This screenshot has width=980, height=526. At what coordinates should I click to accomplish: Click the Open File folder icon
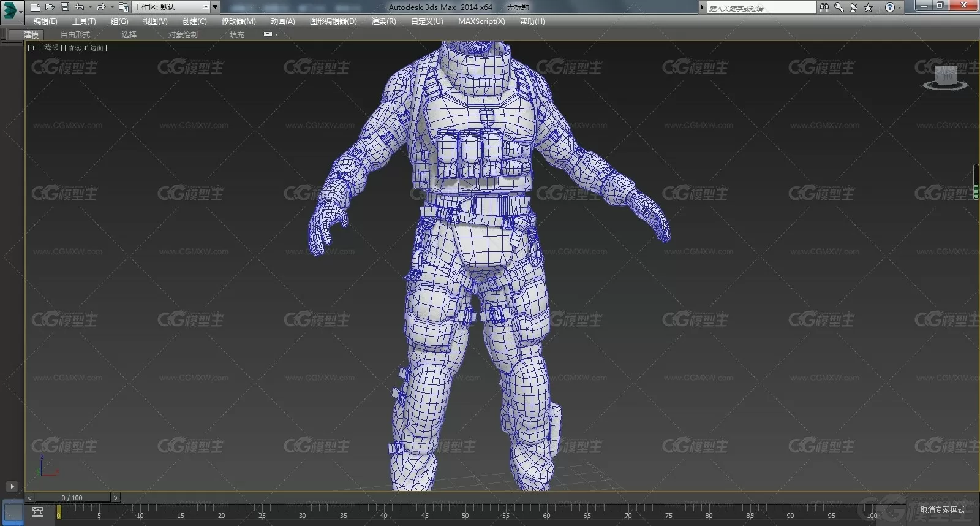click(x=50, y=7)
